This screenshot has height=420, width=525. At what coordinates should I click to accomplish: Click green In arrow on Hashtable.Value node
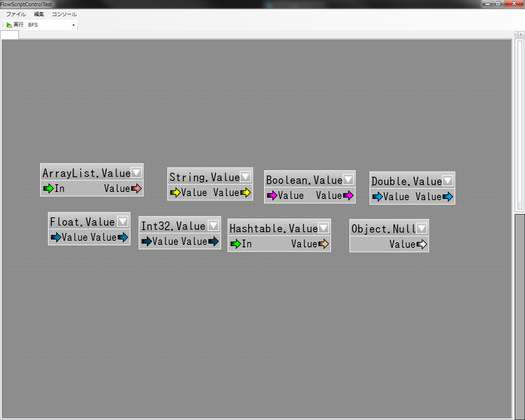(235, 244)
